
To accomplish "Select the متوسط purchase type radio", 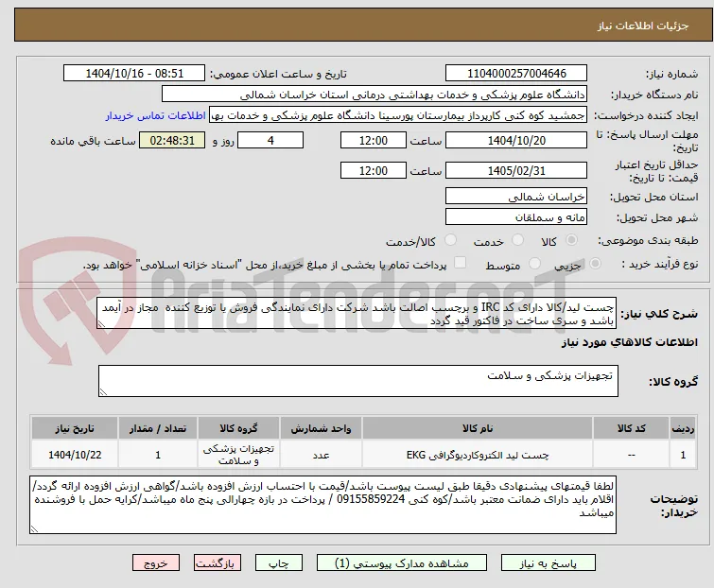I will click(x=534, y=264).
